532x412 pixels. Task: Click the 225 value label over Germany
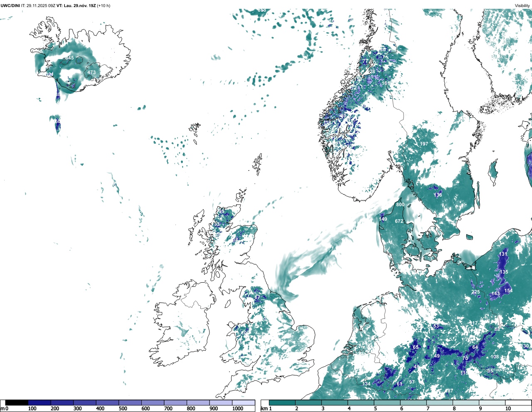point(475,292)
